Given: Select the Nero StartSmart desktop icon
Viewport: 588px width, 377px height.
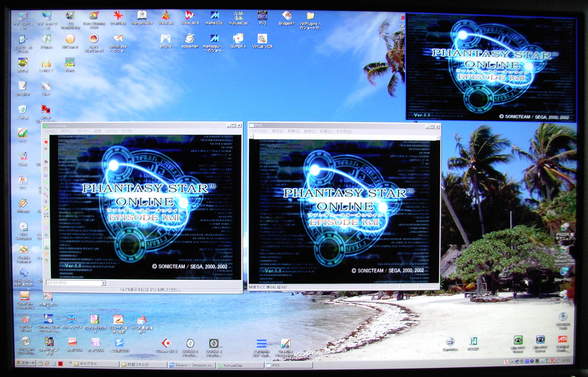Looking at the screenshot, I should click(x=94, y=43).
